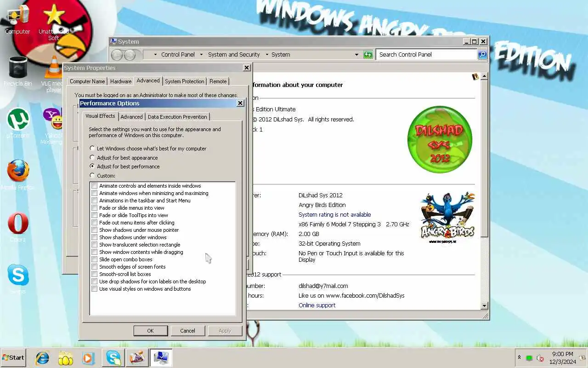
Task: Select the Custom radio option
Action: coord(102,175)
